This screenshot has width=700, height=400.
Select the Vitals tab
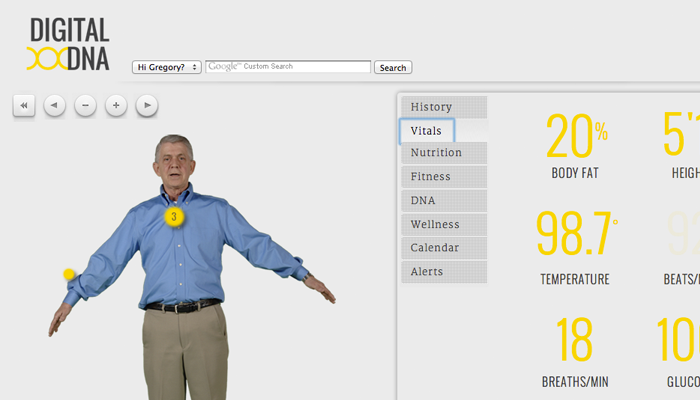[427, 131]
